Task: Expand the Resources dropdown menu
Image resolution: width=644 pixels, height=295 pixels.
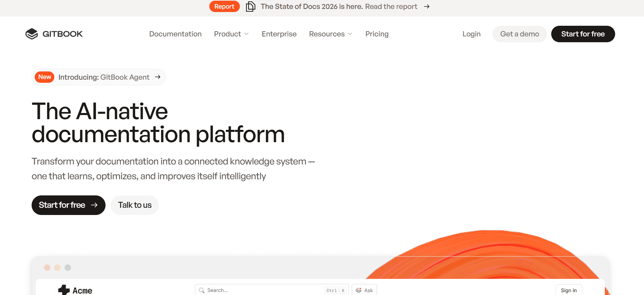Action: pyautogui.click(x=331, y=34)
